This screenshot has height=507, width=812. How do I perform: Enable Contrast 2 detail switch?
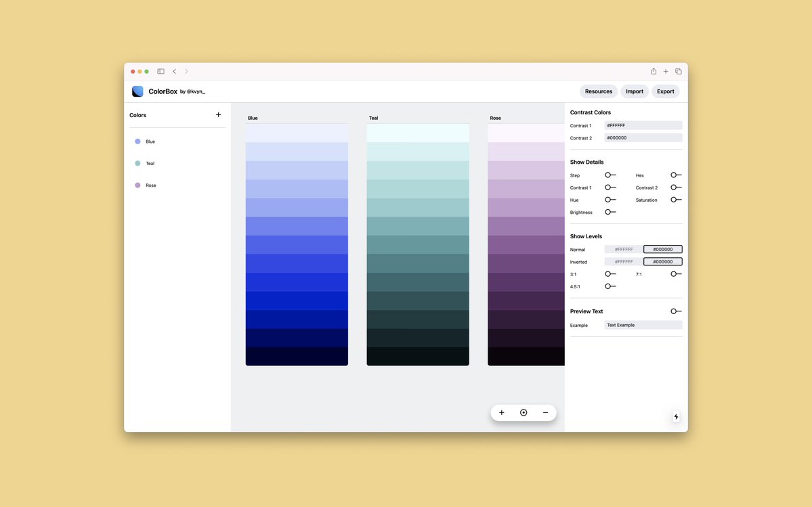coord(676,188)
